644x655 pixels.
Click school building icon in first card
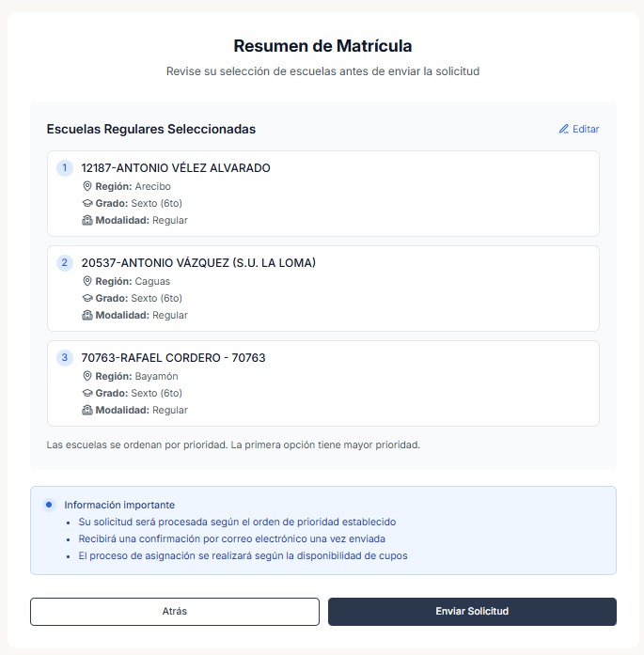[87, 220]
